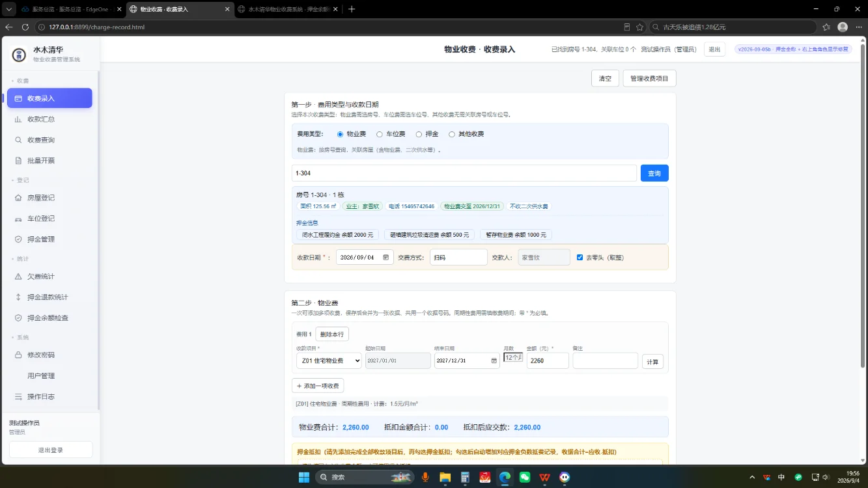Click 暂存物业费 余额 1000 元 tag

pyautogui.click(x=516, y=235)
